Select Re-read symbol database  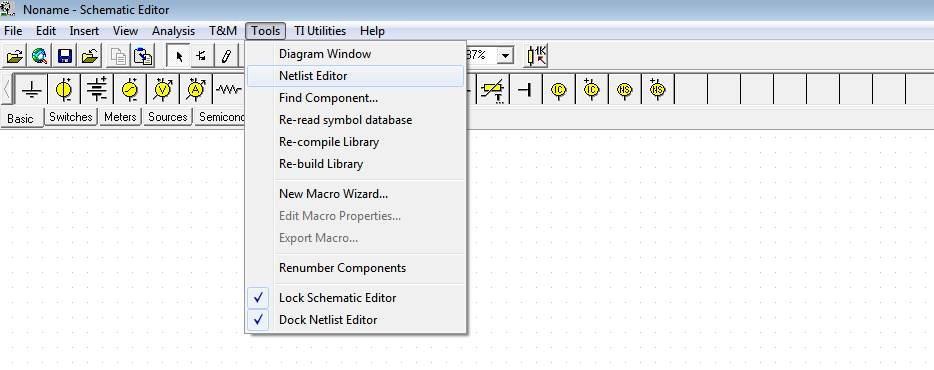click(x=356, y=120)
